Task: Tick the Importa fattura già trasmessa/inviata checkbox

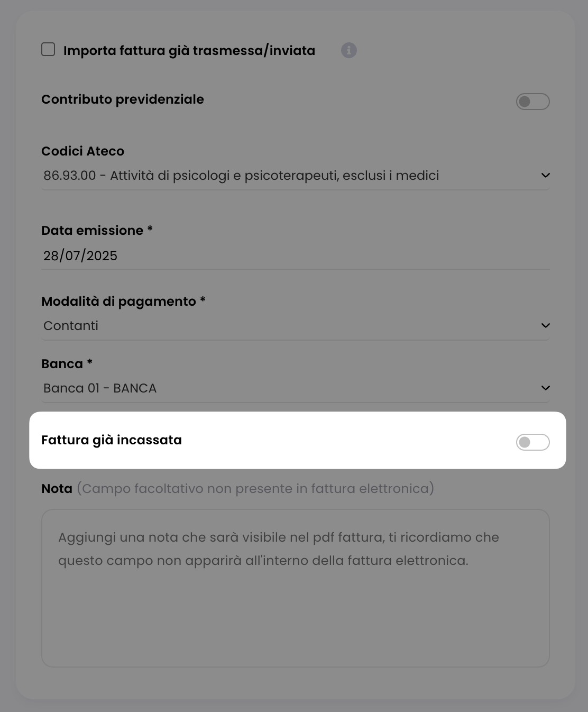Action: coord(48,50)
